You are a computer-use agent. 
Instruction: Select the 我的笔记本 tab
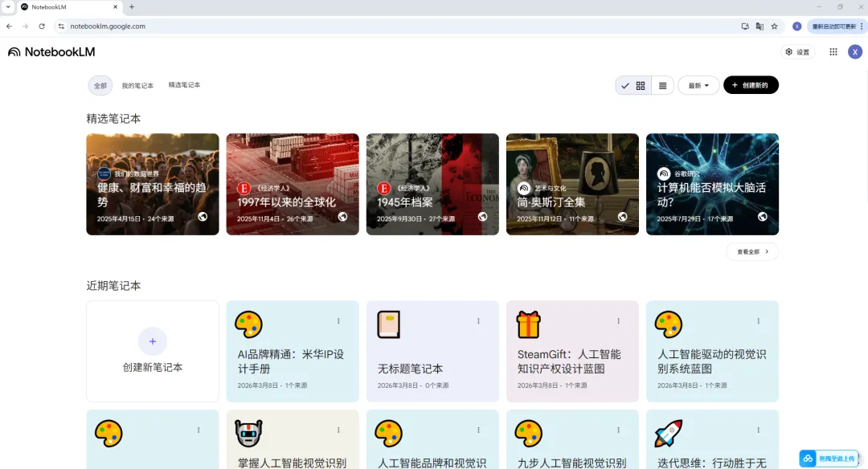tap(137, 86)
